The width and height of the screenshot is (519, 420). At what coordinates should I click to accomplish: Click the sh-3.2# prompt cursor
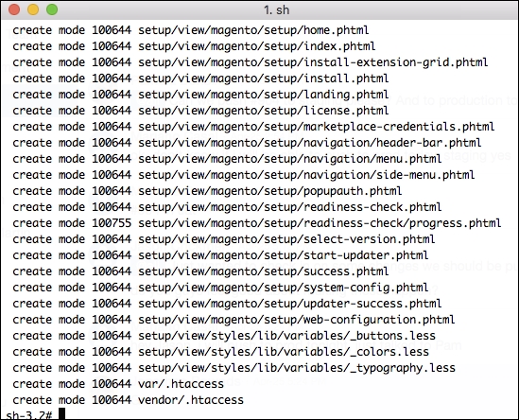(61, 414)
